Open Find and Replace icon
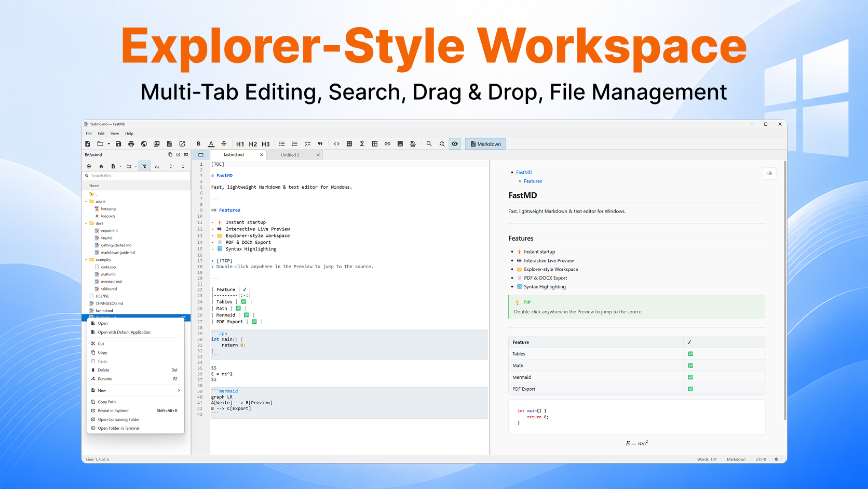Viewport: 868px width, 489px height. tap(442, 144)
